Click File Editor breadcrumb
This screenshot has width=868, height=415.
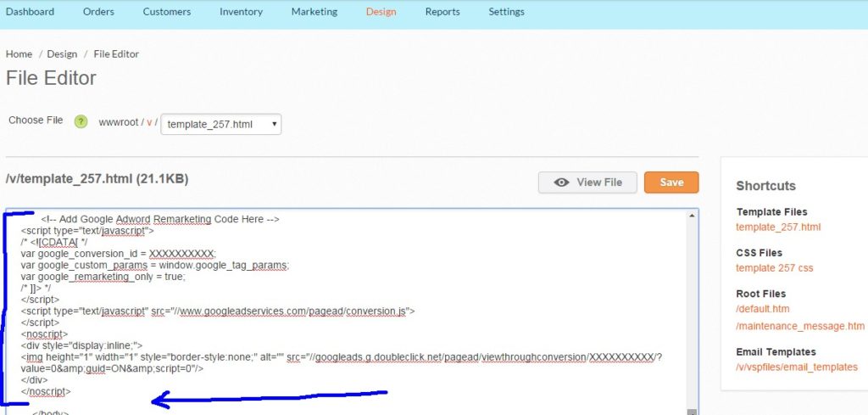tap(116, 53)
